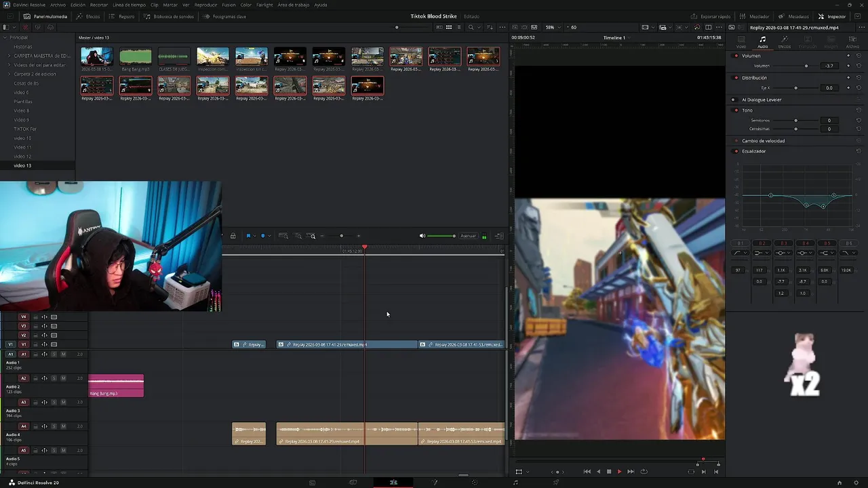
Task: Toggle the Inspector panel
Action: (x=832, y=16)
